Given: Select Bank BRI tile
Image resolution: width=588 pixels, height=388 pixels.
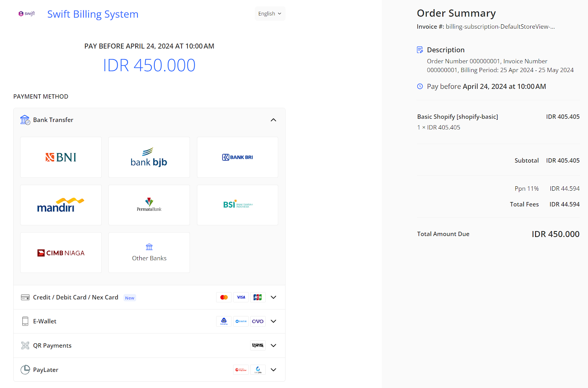Looking at the screenshot, I should 237,157.
